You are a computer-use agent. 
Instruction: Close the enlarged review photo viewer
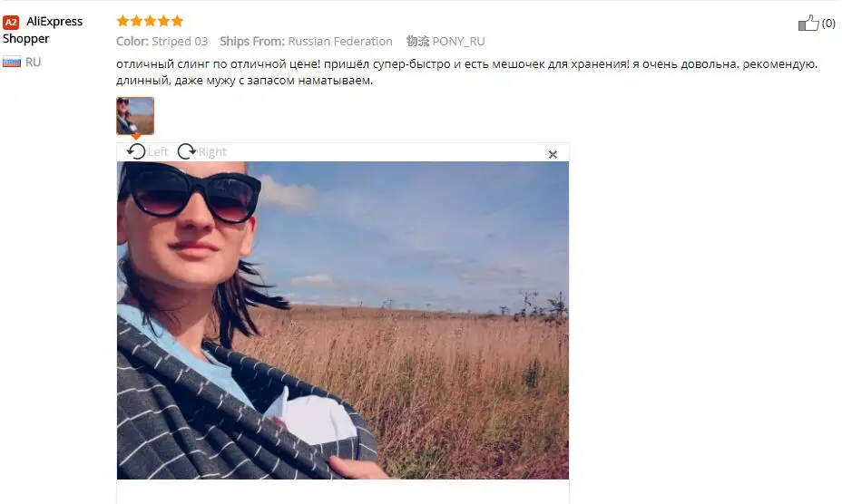[x=553, y=155]
